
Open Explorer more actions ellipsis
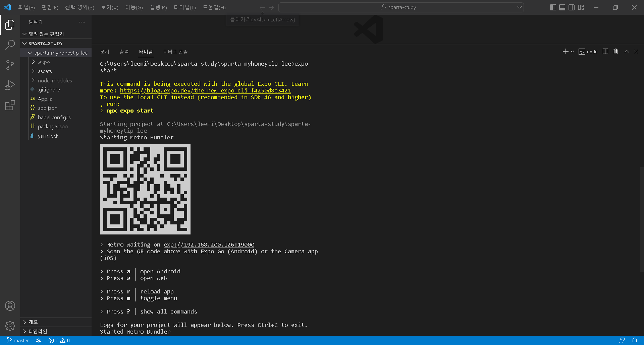coord(82,22)
